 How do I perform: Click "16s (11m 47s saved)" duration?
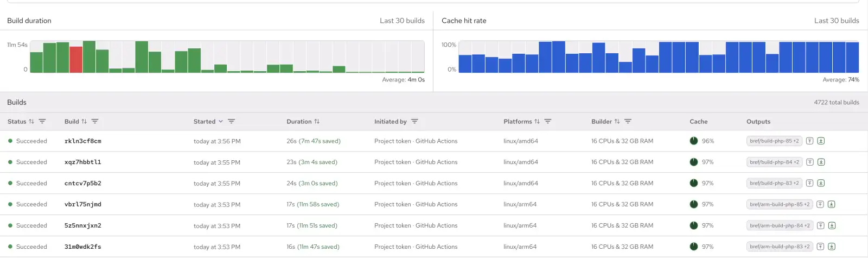click(x=313, y=247)
